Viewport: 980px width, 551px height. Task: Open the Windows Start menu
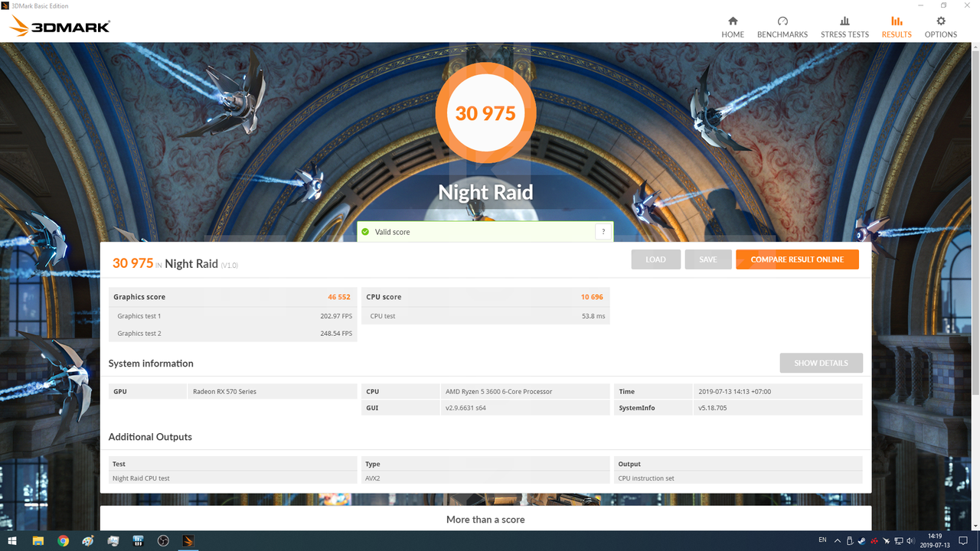11,541
